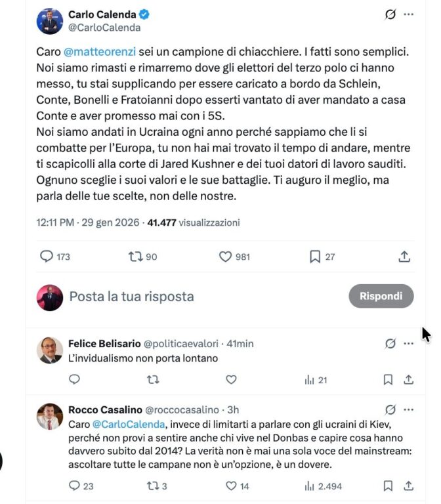Viewport: 441px width, 504px height.
Task: Click the @matteorenzi mention link
Action: pyautogui.click(x=92, y=51)
